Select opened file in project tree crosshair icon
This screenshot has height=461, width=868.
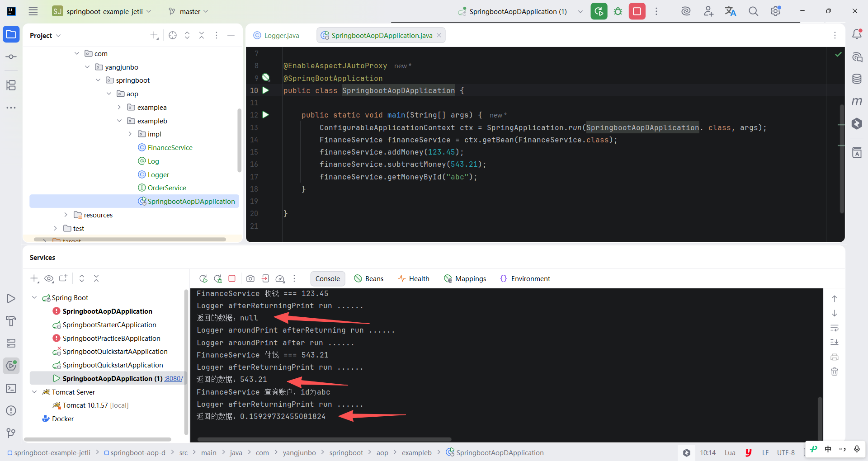tap(173, 35)
